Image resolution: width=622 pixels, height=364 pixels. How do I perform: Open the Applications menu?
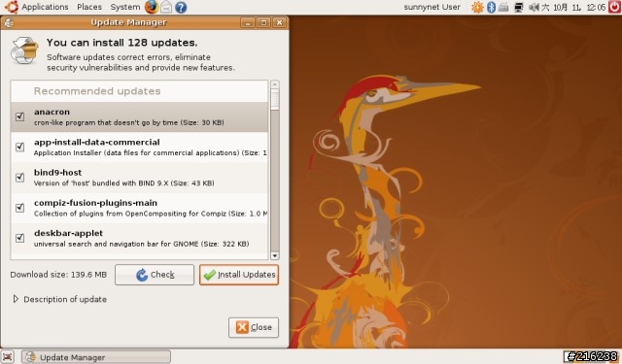(45, 7)
